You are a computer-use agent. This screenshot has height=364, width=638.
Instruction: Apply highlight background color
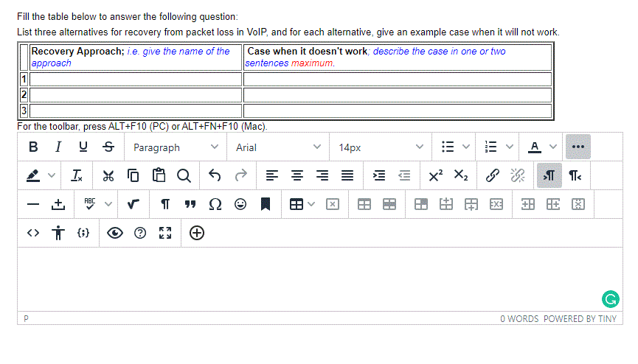[x=33, y=175]
